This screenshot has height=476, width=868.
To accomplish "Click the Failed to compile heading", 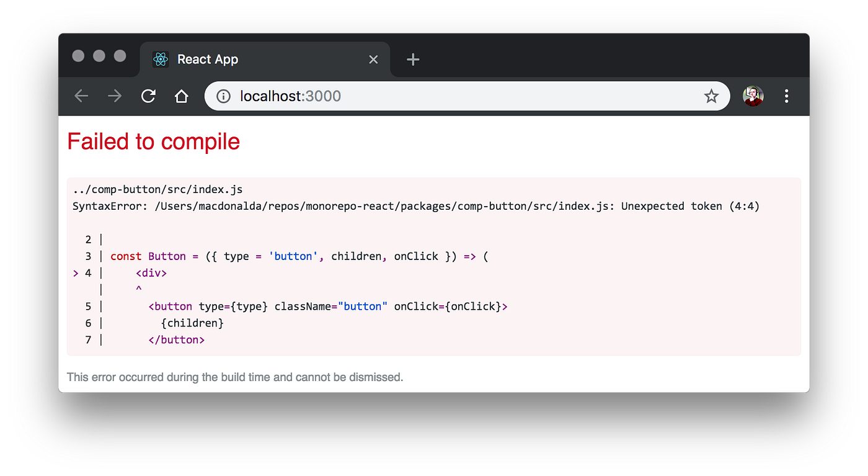I will pyautogui.click(x=153, y=141).
